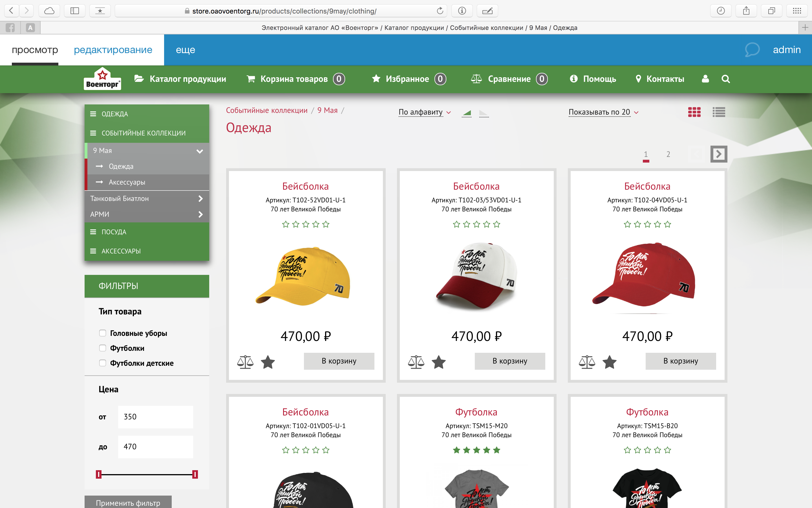
Task: Switch to grid view icon
Action: 694,112
